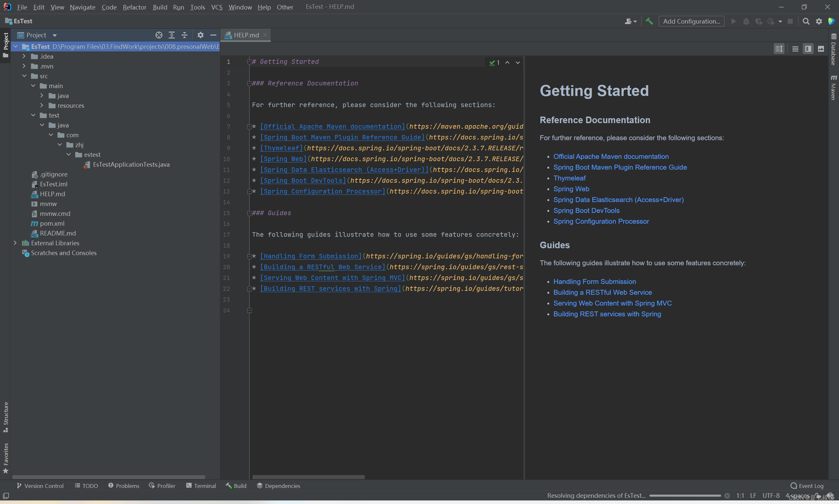Select pom.xml in the project tree
The image size is (839, 504).
click(52, 223)
